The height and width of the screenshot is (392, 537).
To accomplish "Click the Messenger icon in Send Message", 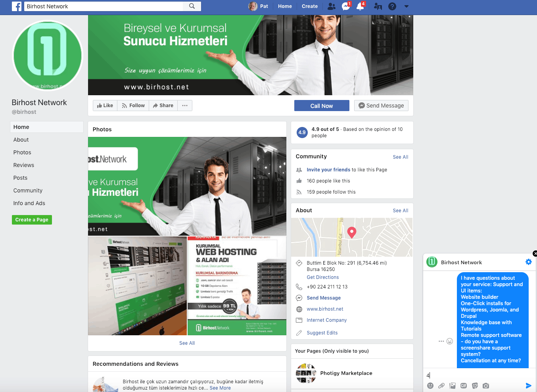I will point(361,106).
